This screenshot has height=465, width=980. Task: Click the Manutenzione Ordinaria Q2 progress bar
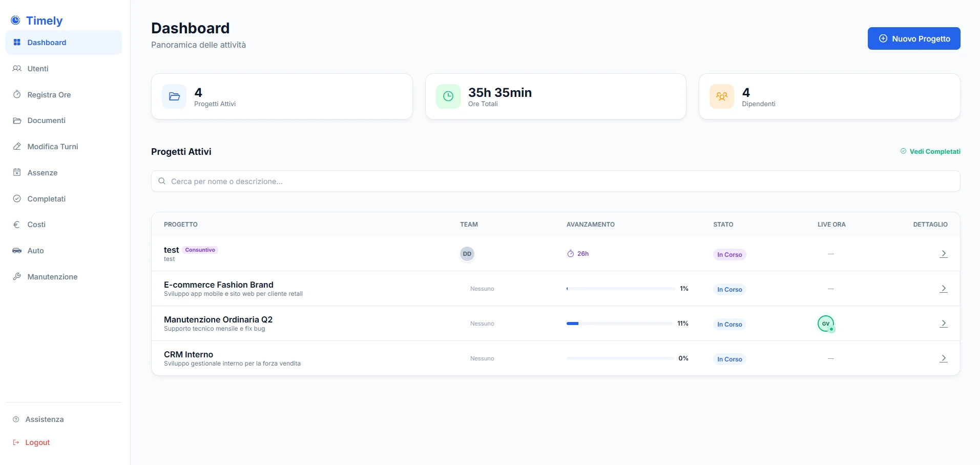(620, 324)
